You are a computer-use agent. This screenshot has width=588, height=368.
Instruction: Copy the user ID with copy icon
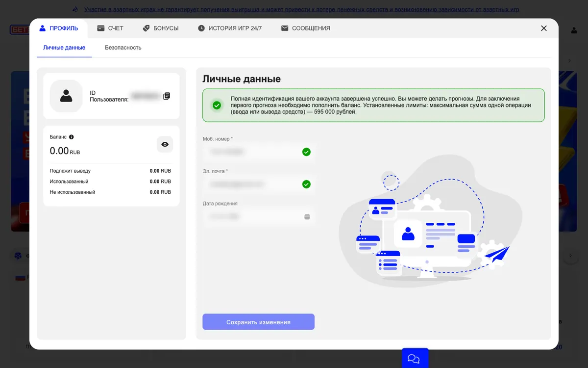pos(167,96)
